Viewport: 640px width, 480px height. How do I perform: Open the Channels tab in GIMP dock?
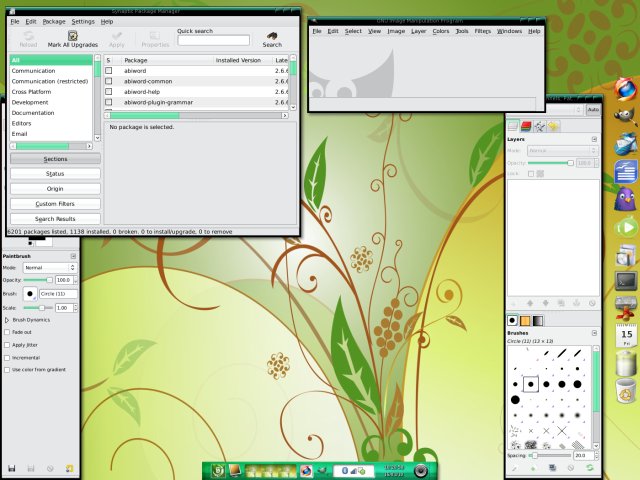(x=526, y=127)
